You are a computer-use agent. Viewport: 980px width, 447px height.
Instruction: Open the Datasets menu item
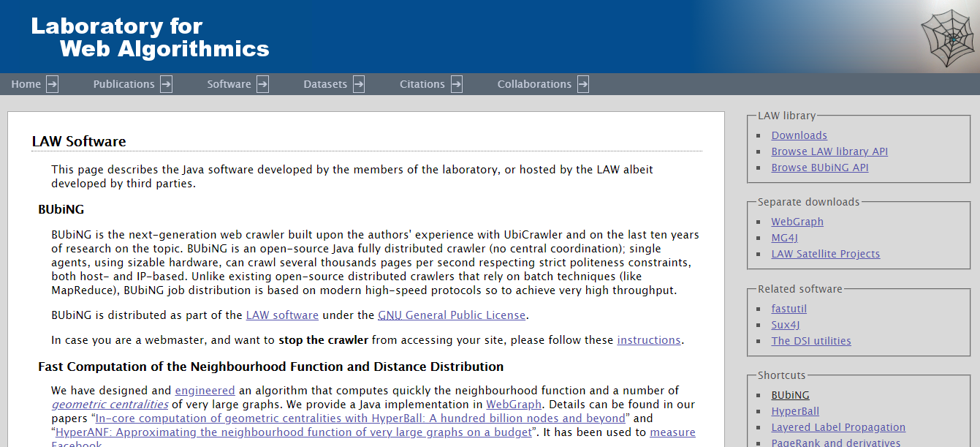point(325,84)
